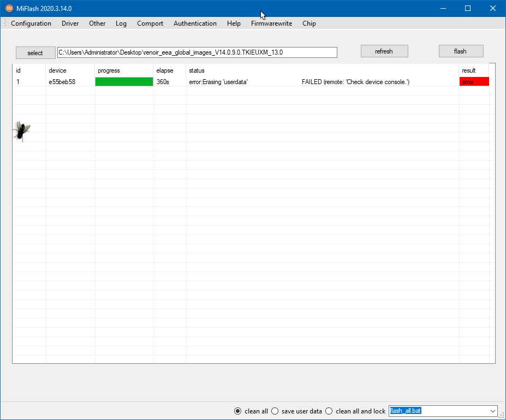Open the Configuration menu
Screen dimensions: 506x420
coord(31,23)
